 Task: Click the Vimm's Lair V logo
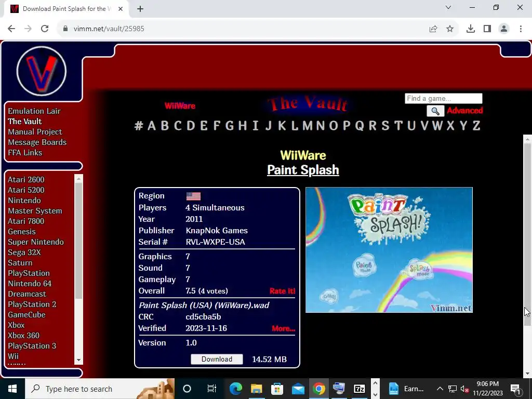(x=42, y=71)
